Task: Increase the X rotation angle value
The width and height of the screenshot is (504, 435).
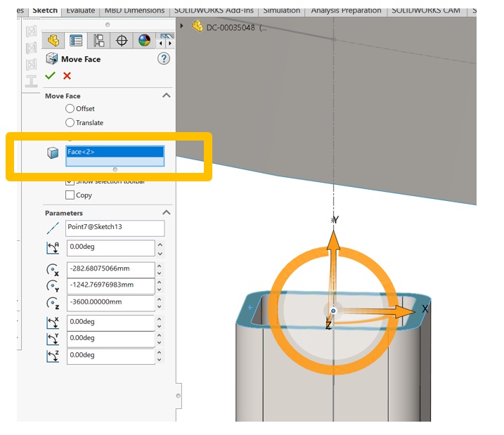Action: (x=160, y=319)
